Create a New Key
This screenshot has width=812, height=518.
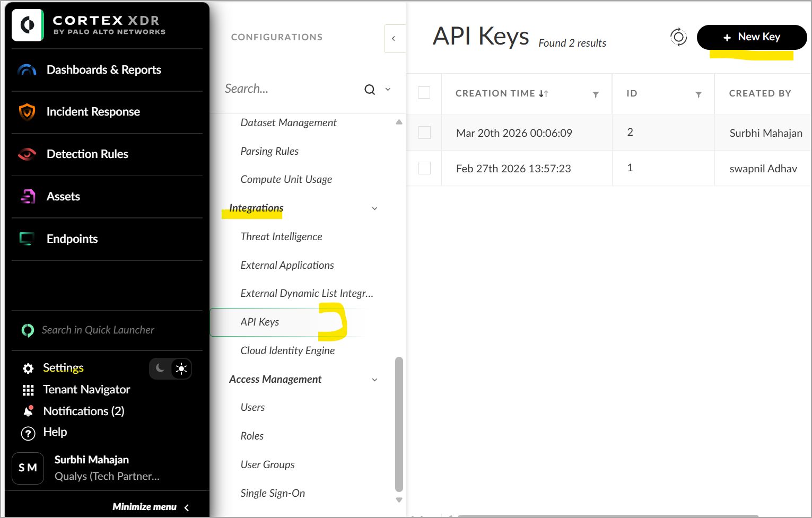click(752, 37)
